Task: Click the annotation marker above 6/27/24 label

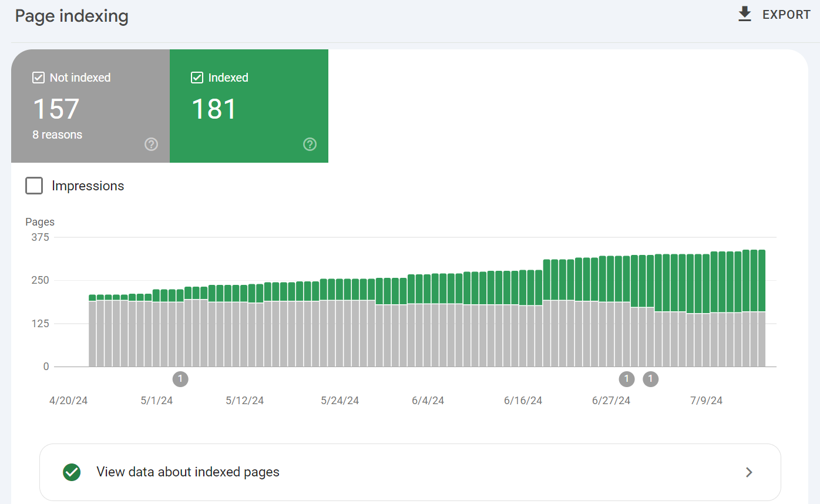Action: pos(627,379)
